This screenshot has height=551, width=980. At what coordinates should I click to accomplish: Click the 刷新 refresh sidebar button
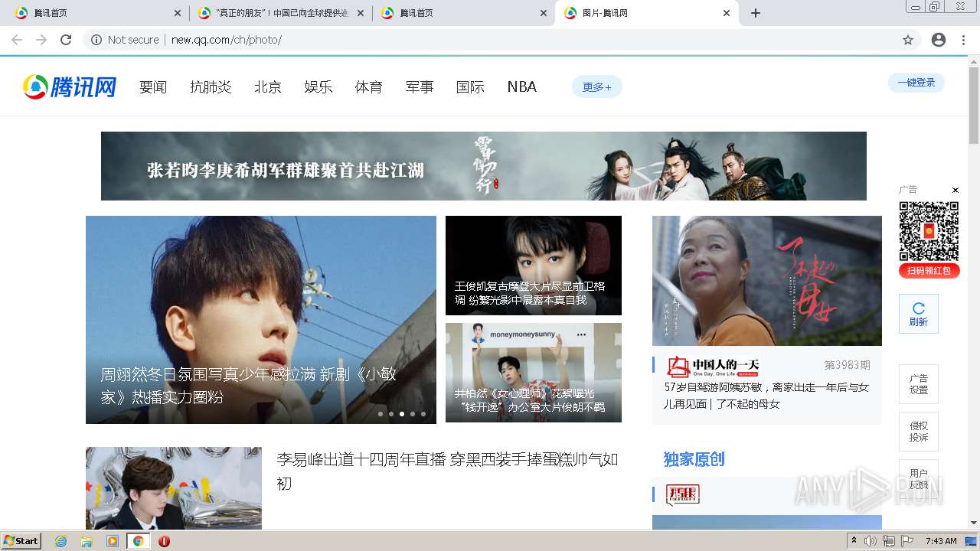click(919, 314)
